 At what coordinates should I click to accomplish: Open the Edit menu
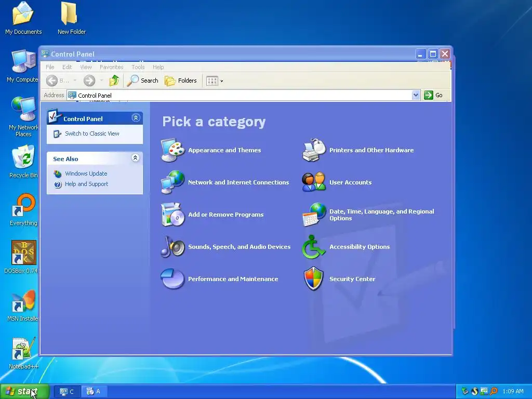(67, 67)
